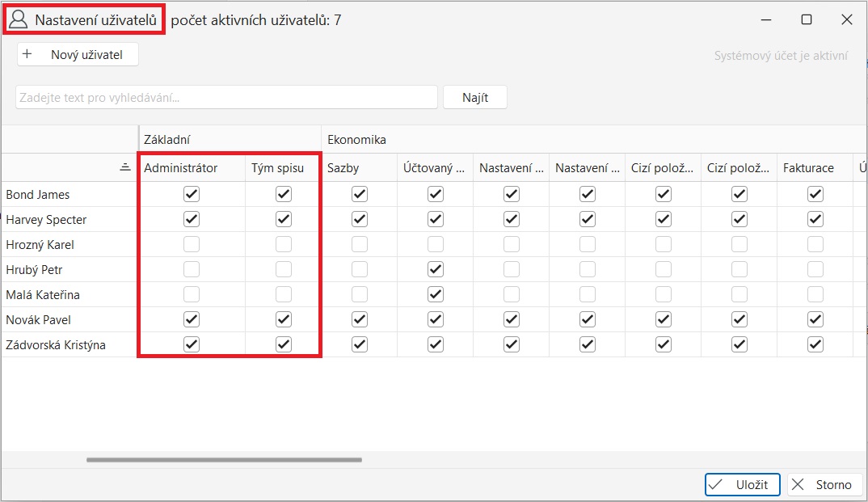Uncheck Tým spisu for Zádvorská Kristýna
Screen dimensions: 868x502
pyautogui.click(x=283, y=344)
